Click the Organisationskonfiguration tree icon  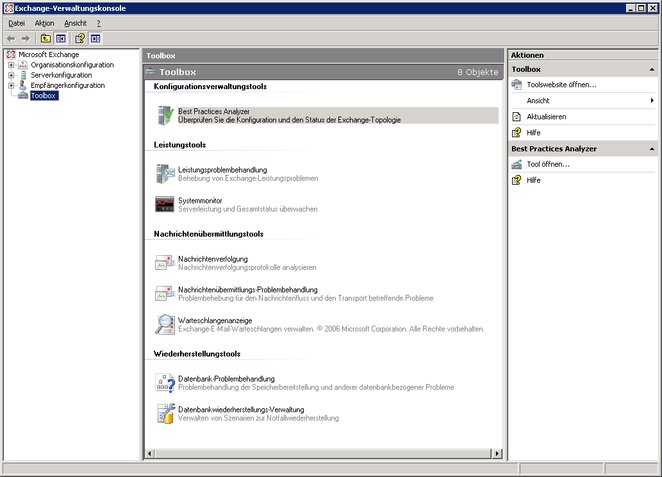[x=23, y=65]
